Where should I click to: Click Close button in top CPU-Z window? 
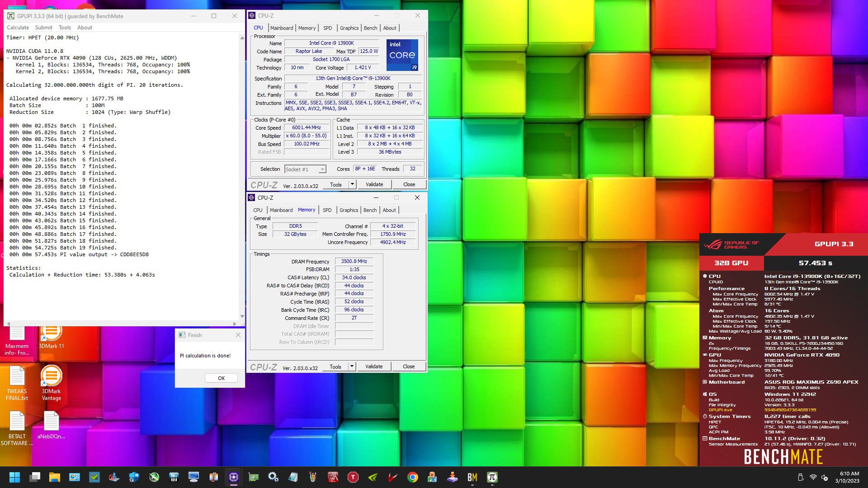(409, 184)
